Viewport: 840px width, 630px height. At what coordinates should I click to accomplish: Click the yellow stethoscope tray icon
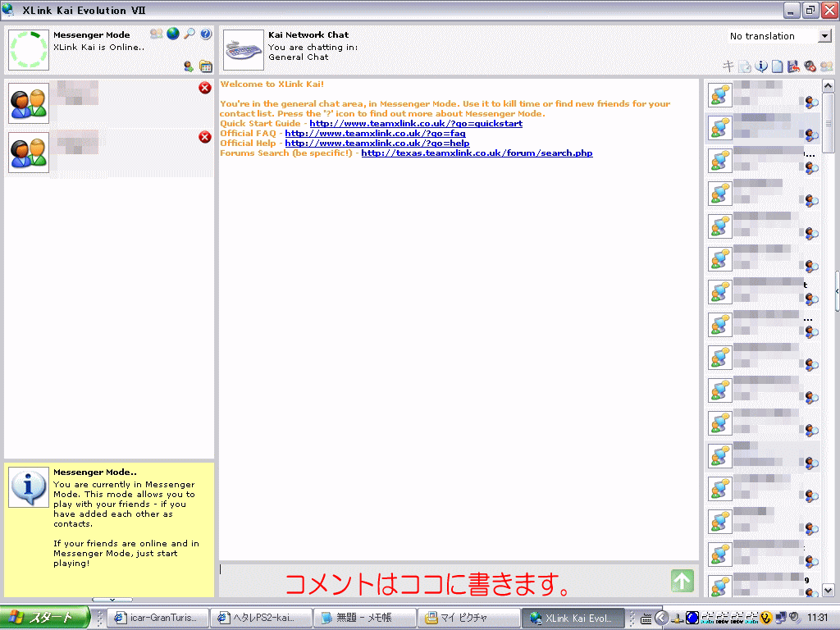[766, 618]
